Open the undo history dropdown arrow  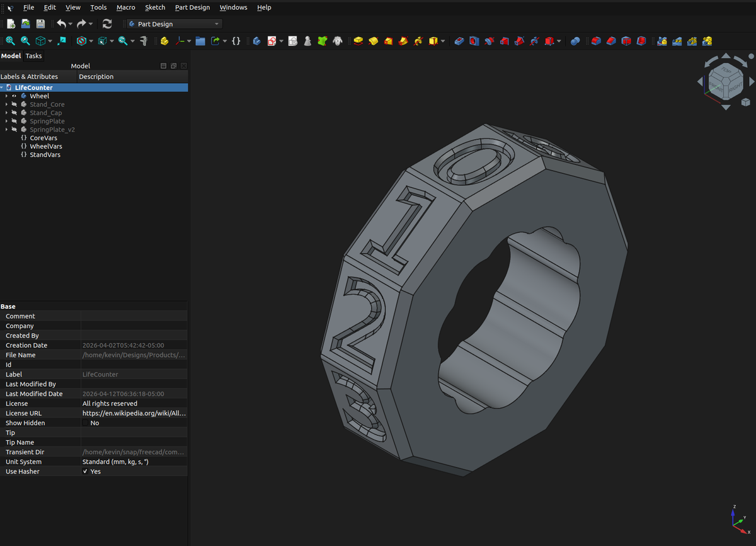click(70, 24)
